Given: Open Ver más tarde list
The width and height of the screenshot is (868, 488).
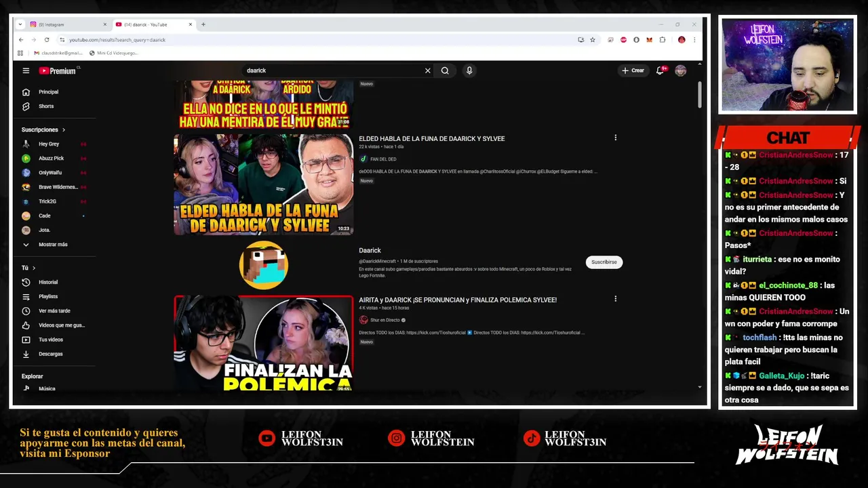Looking at the screenshot, I should pyautogui.click(x=55, y=311).
